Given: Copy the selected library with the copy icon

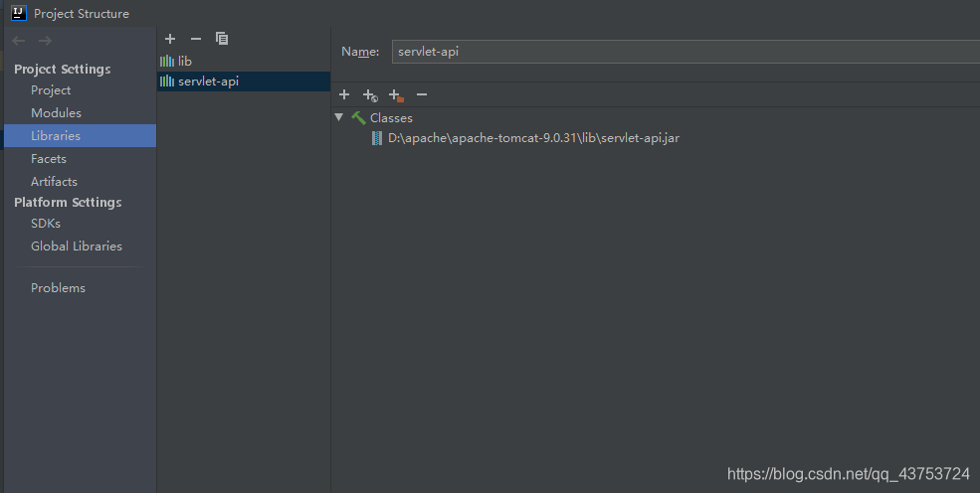Looking at the screenshot, I should pos(222,39).
